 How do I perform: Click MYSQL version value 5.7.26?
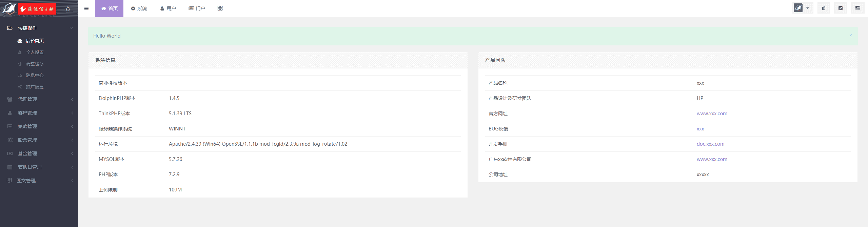pyautogui.click(x=175, y=159)
